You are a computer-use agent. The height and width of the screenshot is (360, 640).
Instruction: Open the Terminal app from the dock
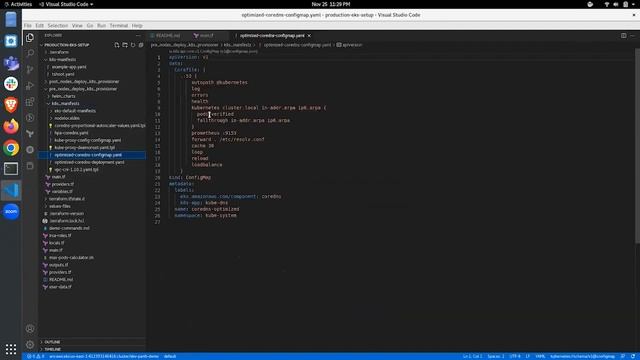tap(11, 169)
